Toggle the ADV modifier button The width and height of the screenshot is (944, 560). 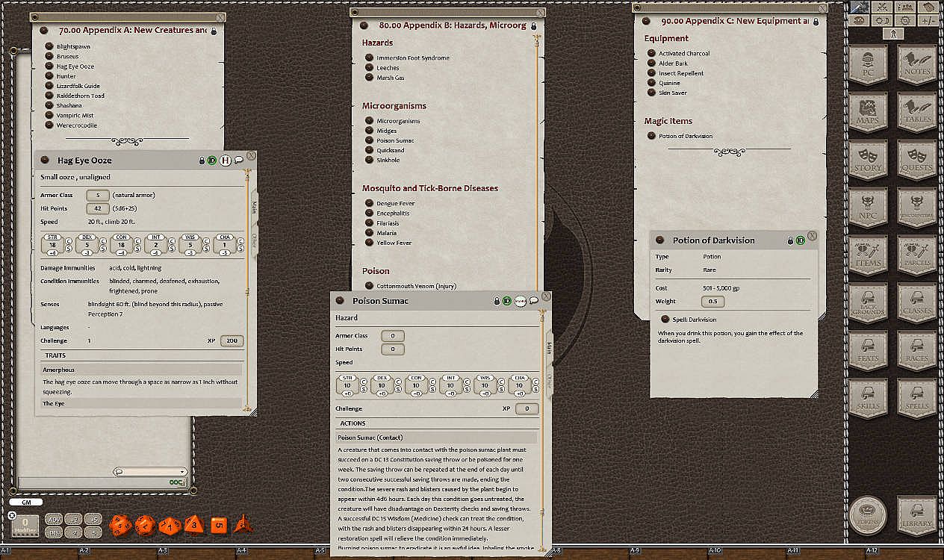[x=54, y=519]
